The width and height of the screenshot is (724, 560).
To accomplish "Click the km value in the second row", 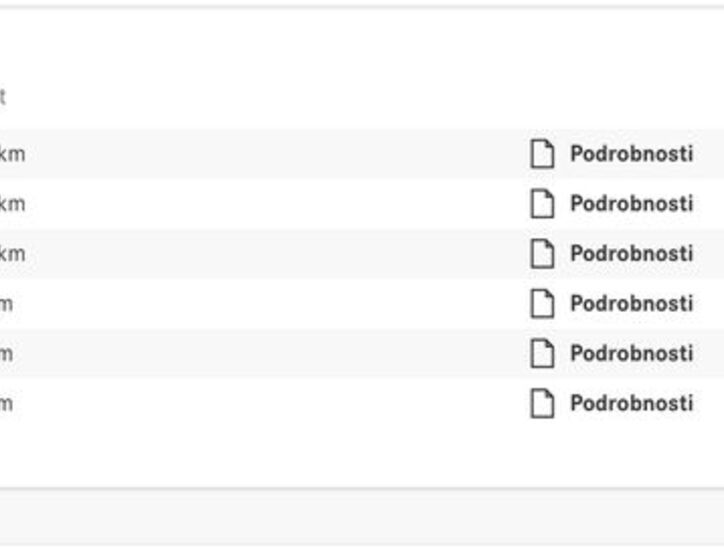I will (12, 204).
